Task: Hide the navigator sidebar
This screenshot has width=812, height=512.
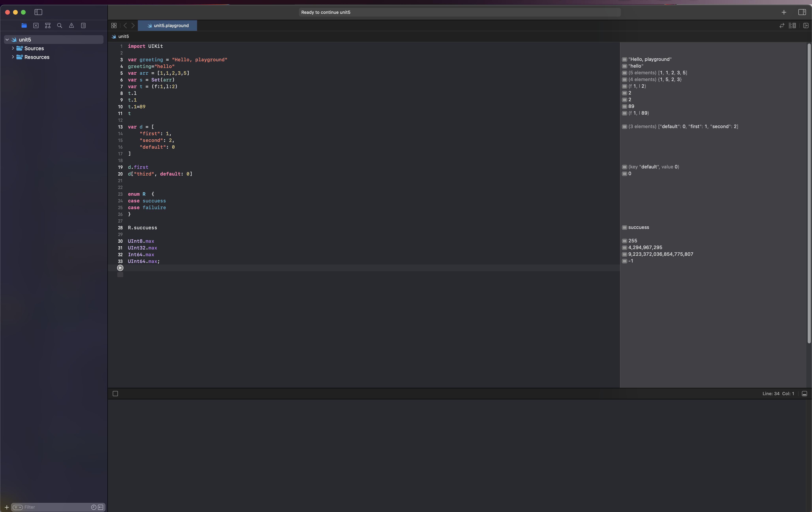Action: 38,12
